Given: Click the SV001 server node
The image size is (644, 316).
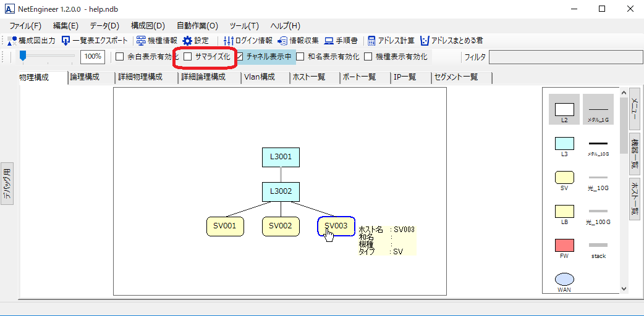Looking at the screenshot, I should tap(225, 226).
